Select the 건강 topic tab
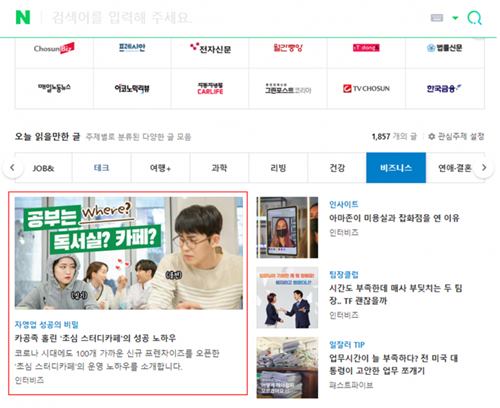 coord(337,168)
